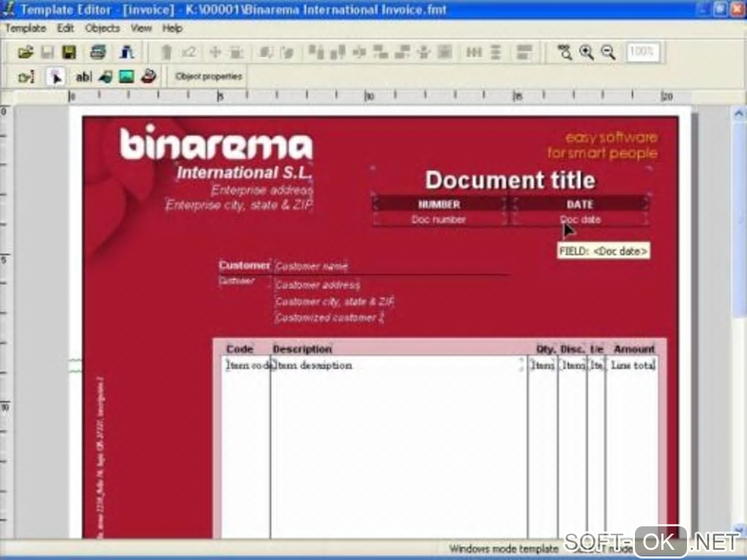Pick the field insertion tool icon
The image size is (747, 560).
coord(105,77)
